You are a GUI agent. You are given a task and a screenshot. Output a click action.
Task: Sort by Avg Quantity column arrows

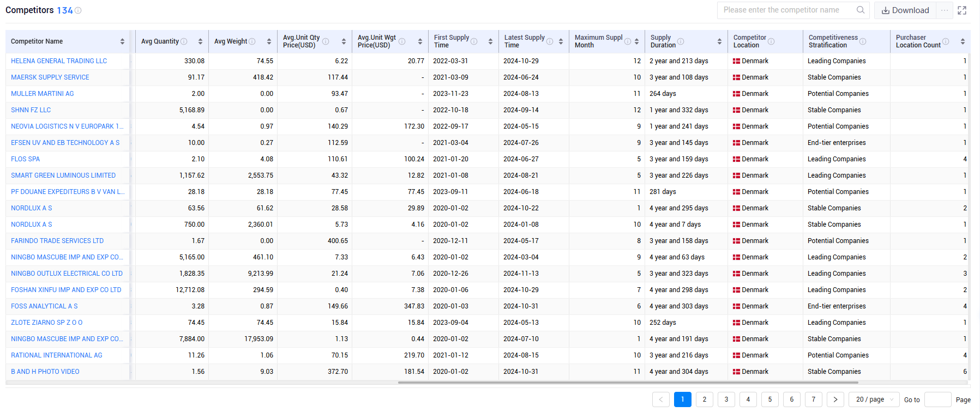200,41
